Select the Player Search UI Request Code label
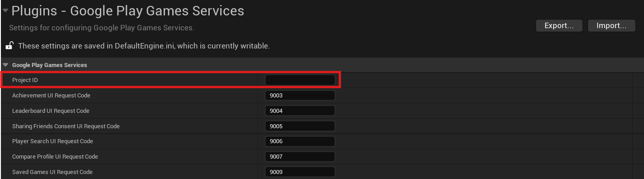 tap(52, 141)
